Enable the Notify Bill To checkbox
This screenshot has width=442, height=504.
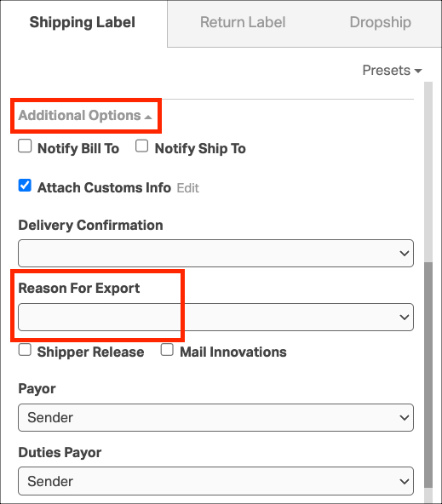(x=25, y=146)
